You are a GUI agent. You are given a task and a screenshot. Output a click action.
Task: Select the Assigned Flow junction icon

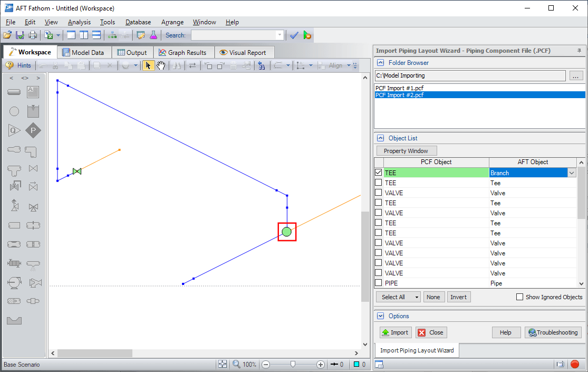[x=14, y=131]
